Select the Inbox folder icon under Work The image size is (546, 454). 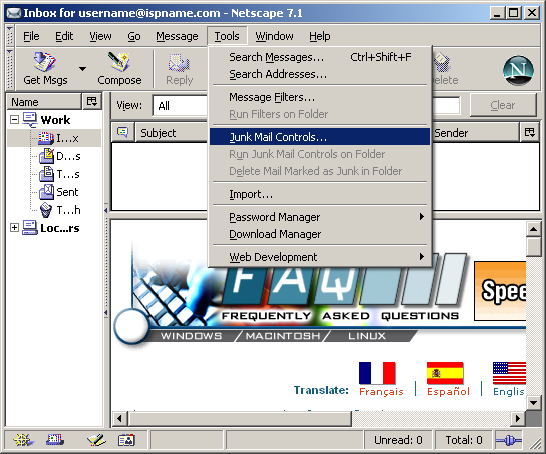pos(46,138)
